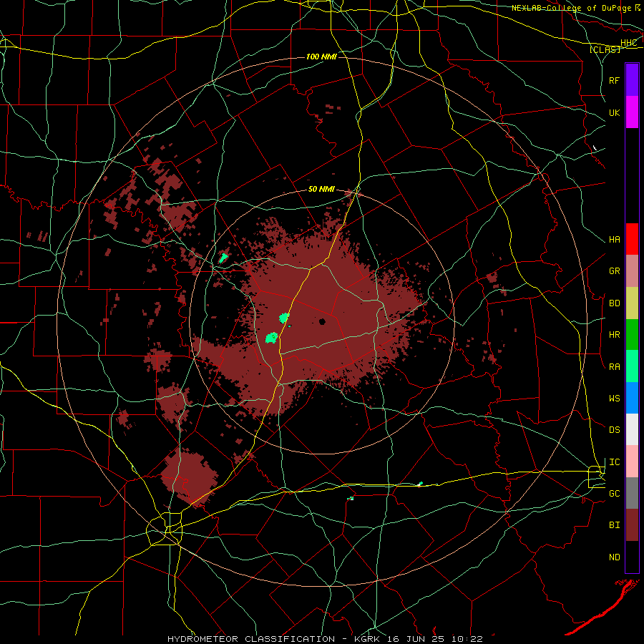Click the ND black legend swatch
The height and width of the screenshot is (644, 644).
(x=632, y=557)
